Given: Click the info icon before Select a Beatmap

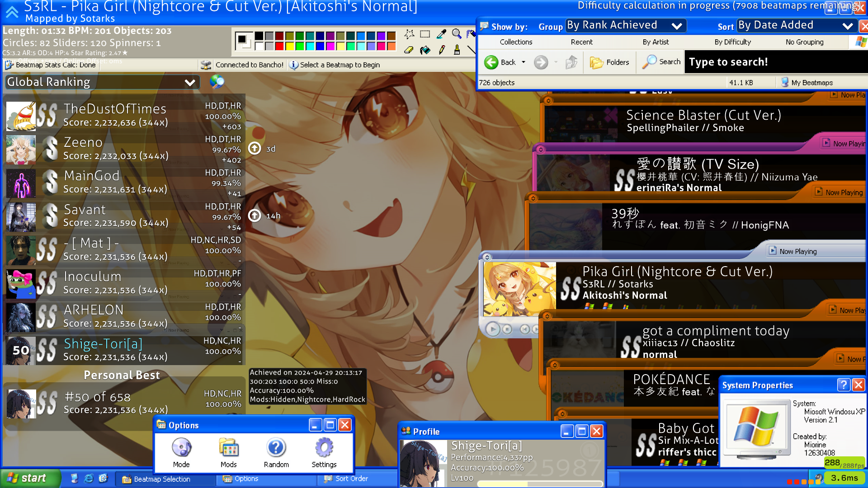Looking at the screenshot, I should [x=294, y=65].
